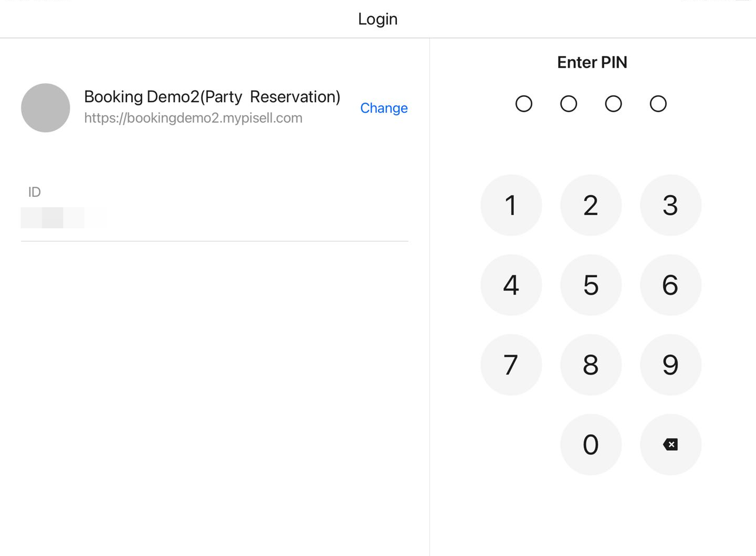Tap number 9 on the PIN pad
756x556 pixels.
point(670,365)
